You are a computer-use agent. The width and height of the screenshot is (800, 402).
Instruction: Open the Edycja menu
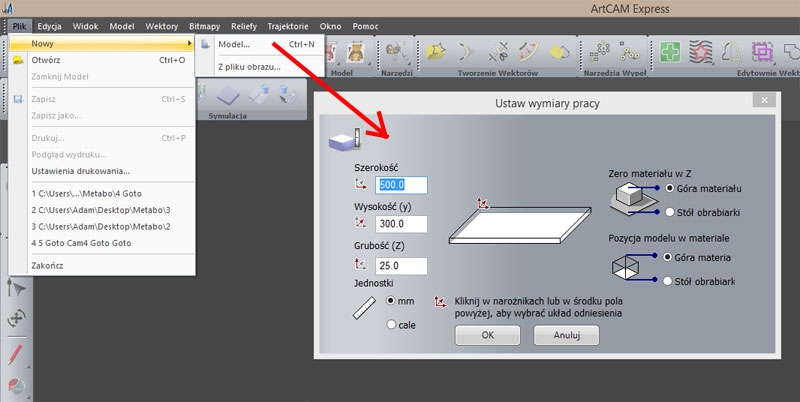49,27
